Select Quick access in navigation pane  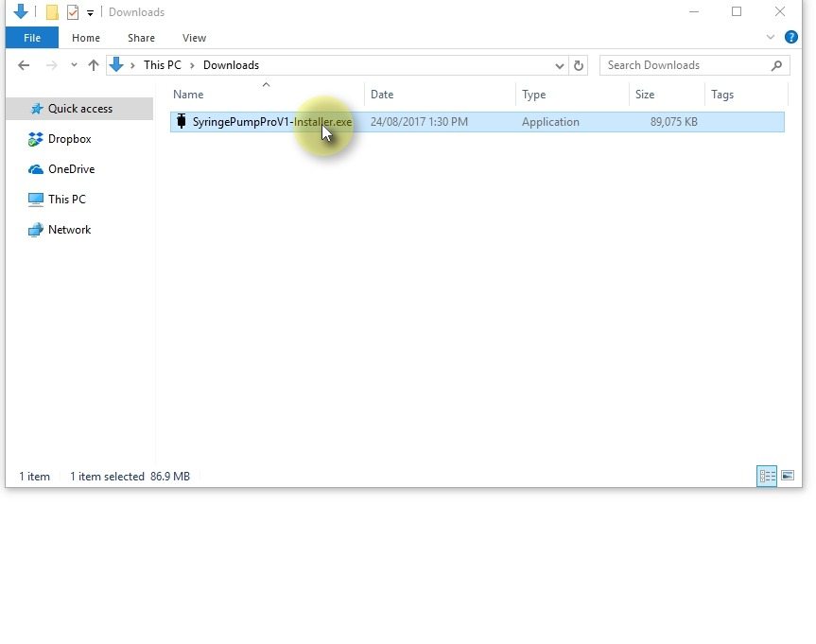click(x=79, y=109)
